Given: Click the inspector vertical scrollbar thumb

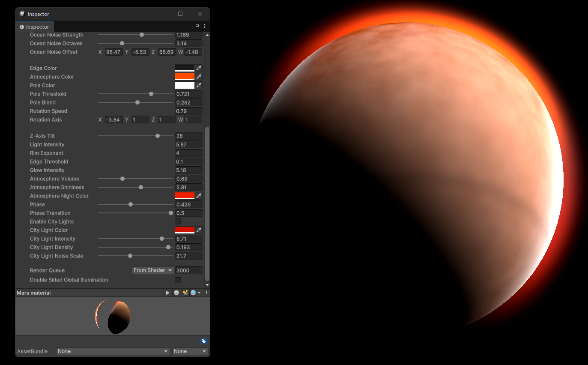Looking at the screenshot, I should point(207,203).
